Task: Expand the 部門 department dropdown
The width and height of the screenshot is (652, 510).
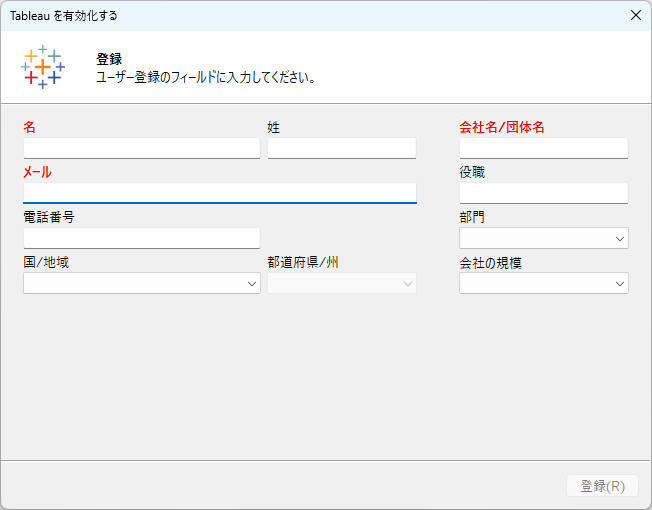Action: click(x=544, y=238)
